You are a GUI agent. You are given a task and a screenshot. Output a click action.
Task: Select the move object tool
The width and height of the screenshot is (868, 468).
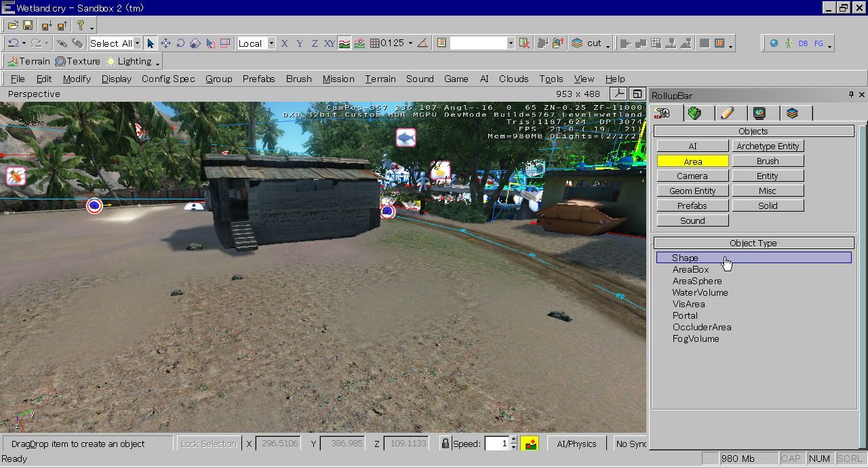click(165, 43)
